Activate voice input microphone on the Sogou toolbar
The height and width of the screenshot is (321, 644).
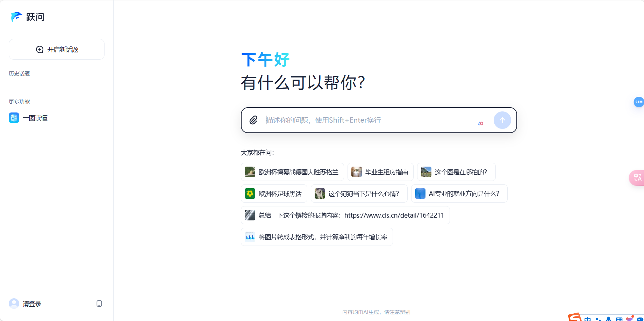click(609, 319)
